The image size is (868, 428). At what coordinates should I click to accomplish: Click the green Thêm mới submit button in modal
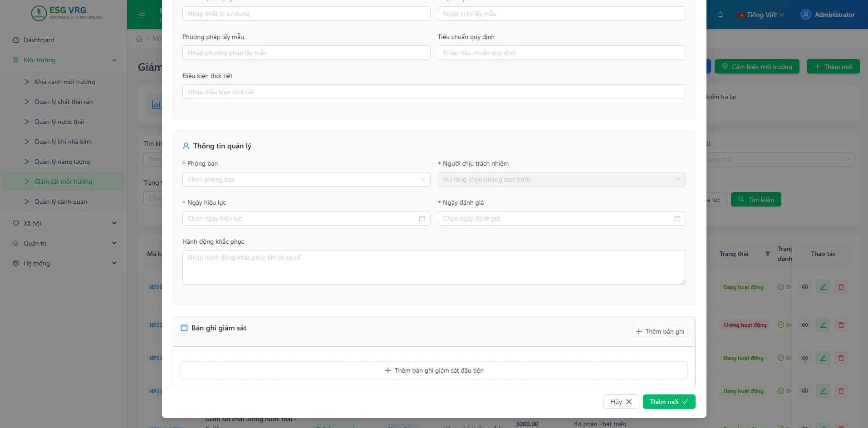669,402
